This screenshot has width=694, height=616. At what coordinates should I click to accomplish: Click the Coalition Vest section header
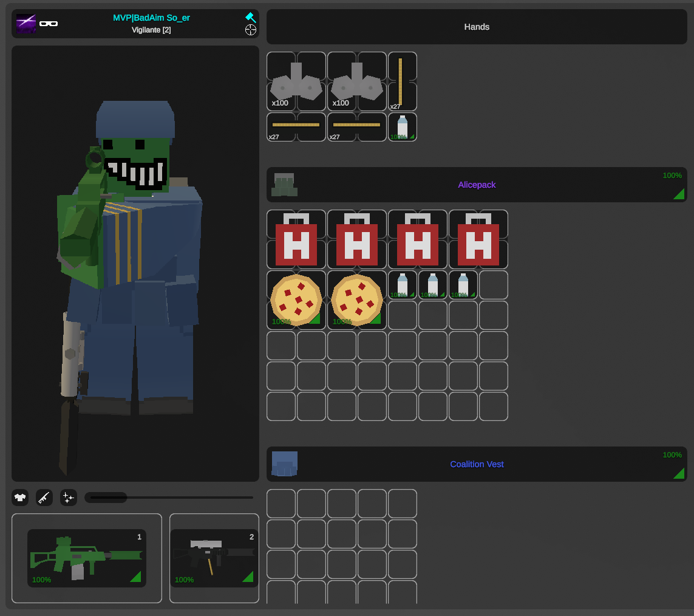click(477, 464)
